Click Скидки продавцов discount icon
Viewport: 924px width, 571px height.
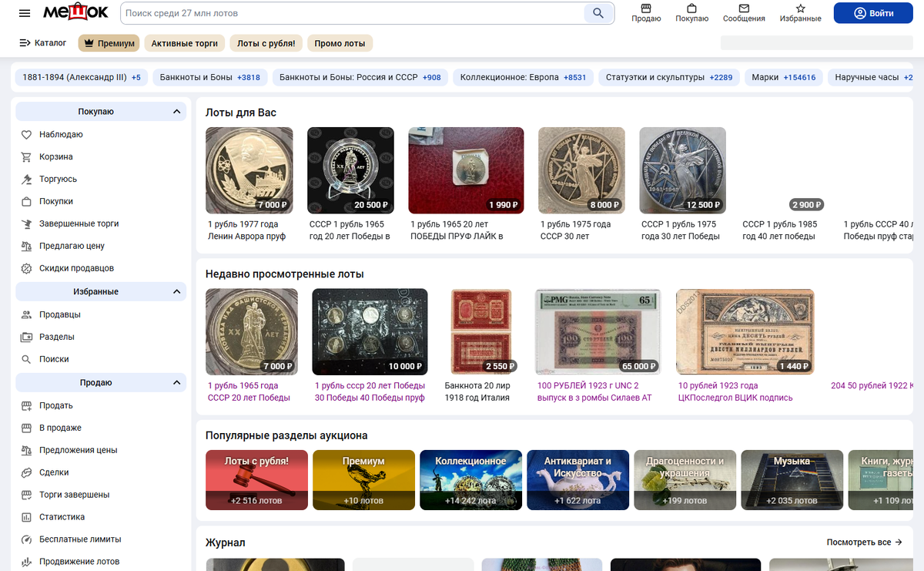point(26,269)
